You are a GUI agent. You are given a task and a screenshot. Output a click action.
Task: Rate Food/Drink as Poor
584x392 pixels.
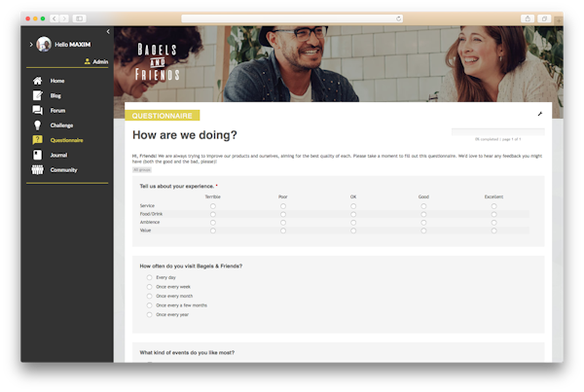pos(283,214)
